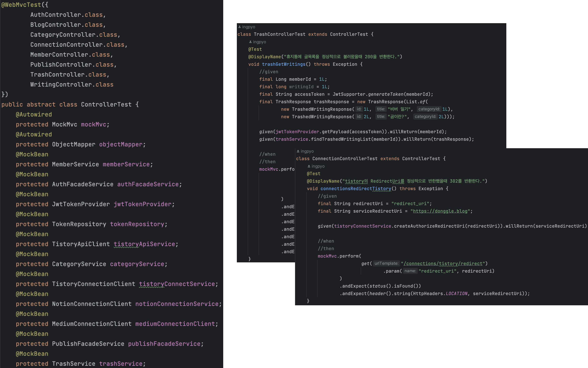The width and height of the screenshot is (588, 368).
Task: Click the 'ingpyo' author hint above TrashControllerTest
Action: pyautogui.click(x=249, y=27)
